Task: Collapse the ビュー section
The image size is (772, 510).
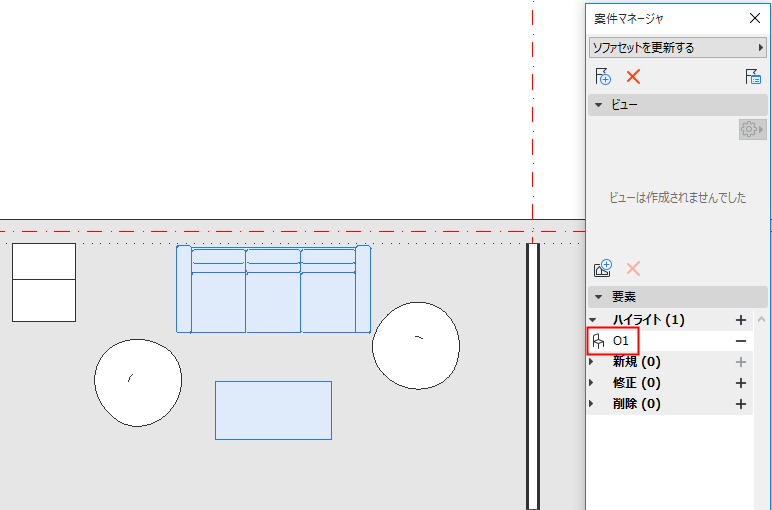Action: pyautogui.click(x=599, y=105)
